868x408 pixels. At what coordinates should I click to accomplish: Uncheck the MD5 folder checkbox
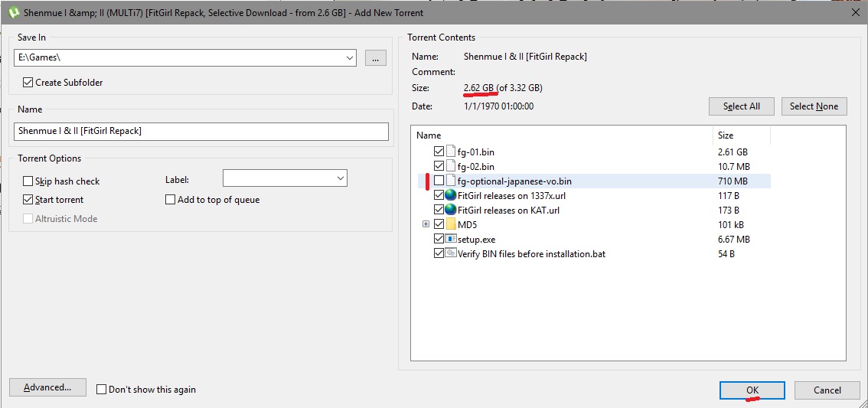(439, 224)
